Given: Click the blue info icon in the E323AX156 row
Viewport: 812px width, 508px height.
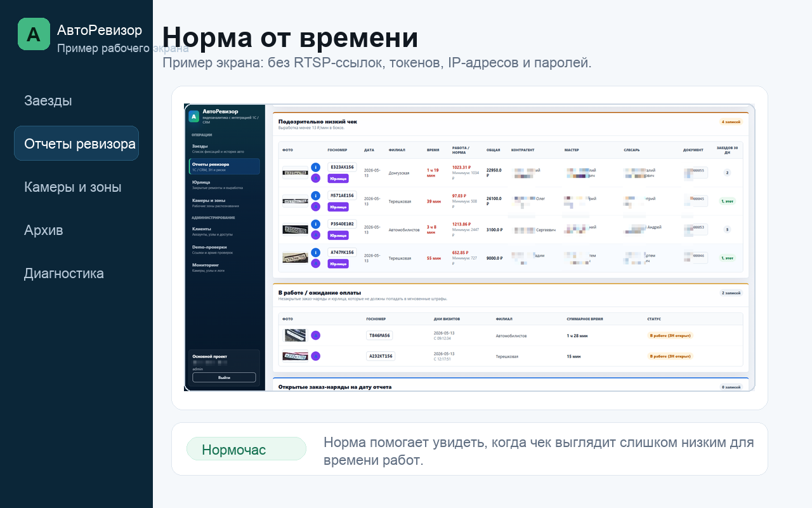Looking at the screenshot, I should click(315, 168).
